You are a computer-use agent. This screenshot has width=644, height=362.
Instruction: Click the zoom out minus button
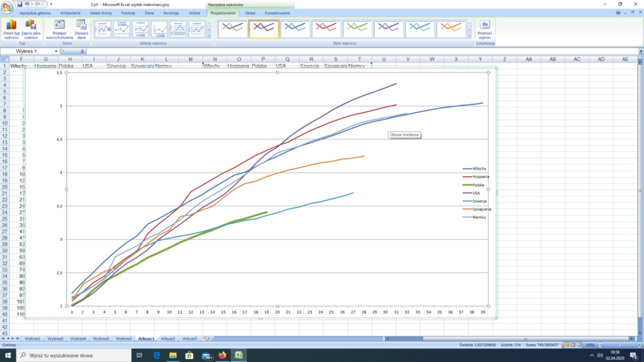(x=600, y=345)
